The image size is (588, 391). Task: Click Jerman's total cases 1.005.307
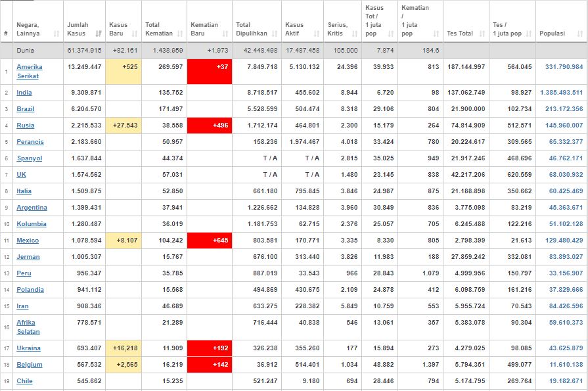tap(86, 257)
